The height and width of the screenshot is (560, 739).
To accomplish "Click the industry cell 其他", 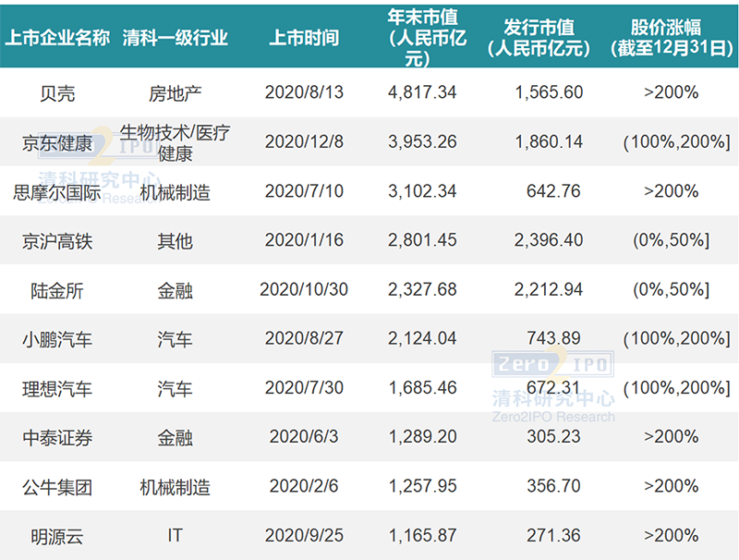I will (175, 241).
